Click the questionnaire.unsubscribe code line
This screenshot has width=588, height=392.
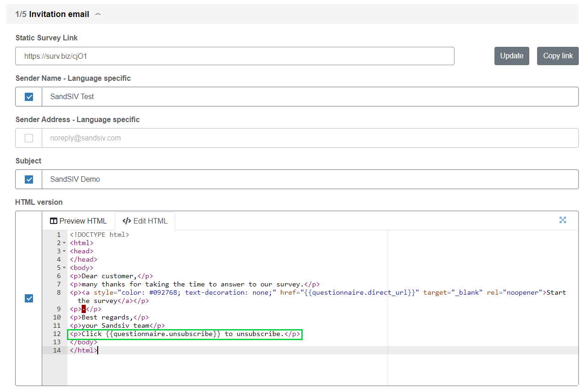pos(185,334)
